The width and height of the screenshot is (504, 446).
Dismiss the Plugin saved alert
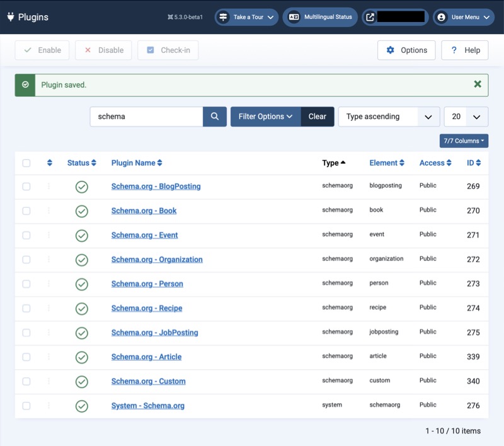(478, 84)
